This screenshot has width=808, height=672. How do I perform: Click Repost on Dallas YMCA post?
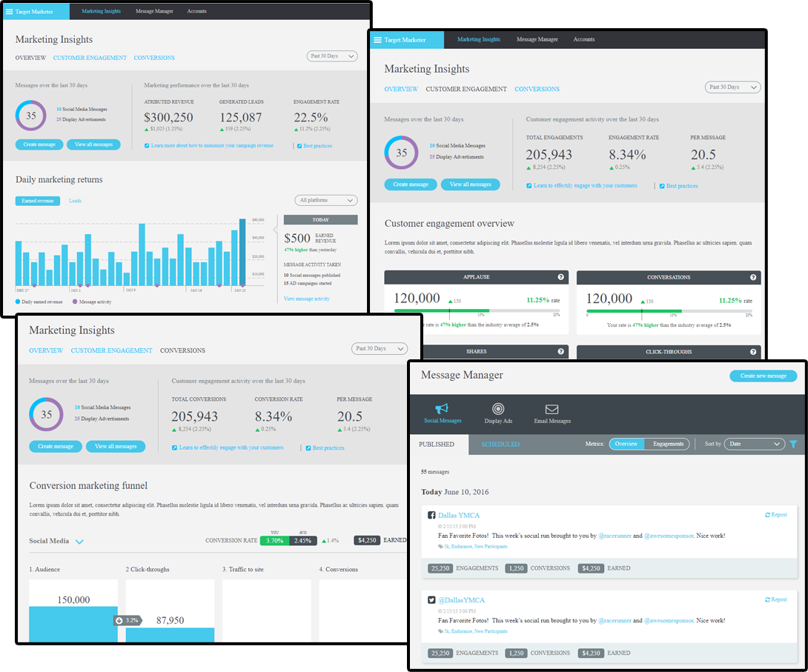776,515
